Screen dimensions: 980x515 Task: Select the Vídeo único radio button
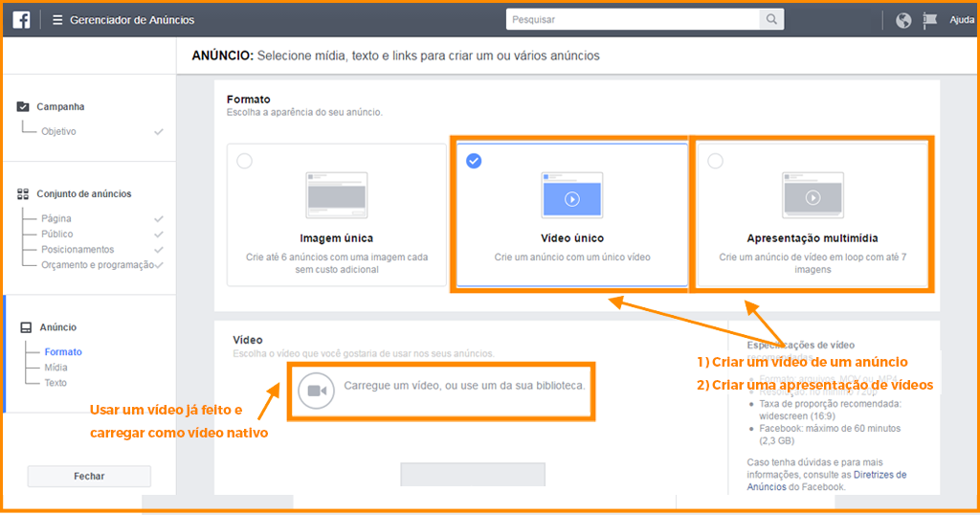coord(474,161)
